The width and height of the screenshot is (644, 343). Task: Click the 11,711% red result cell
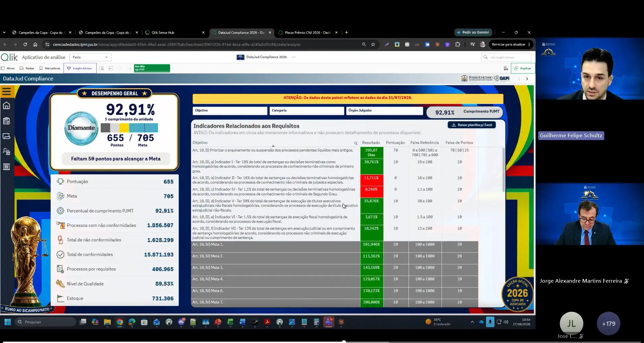372,180
